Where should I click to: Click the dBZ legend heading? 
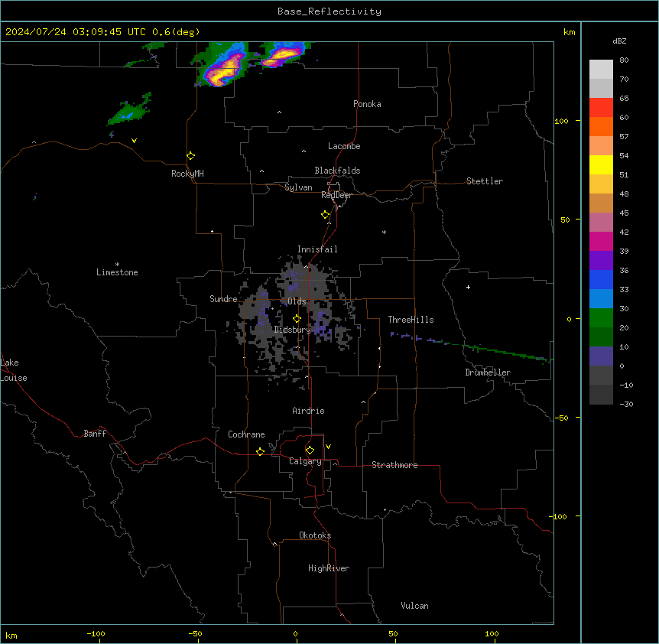(619, 41)
